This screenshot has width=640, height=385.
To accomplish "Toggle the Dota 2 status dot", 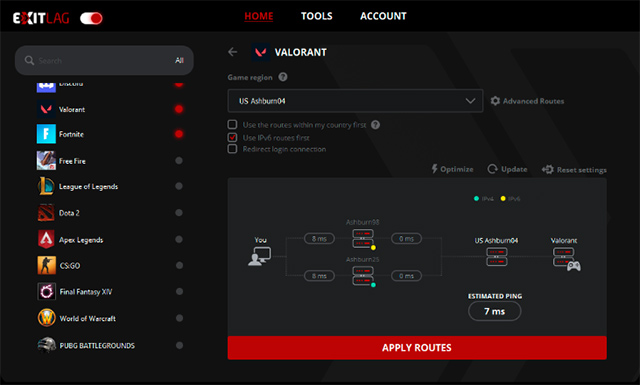I will (x=179, y=213).
